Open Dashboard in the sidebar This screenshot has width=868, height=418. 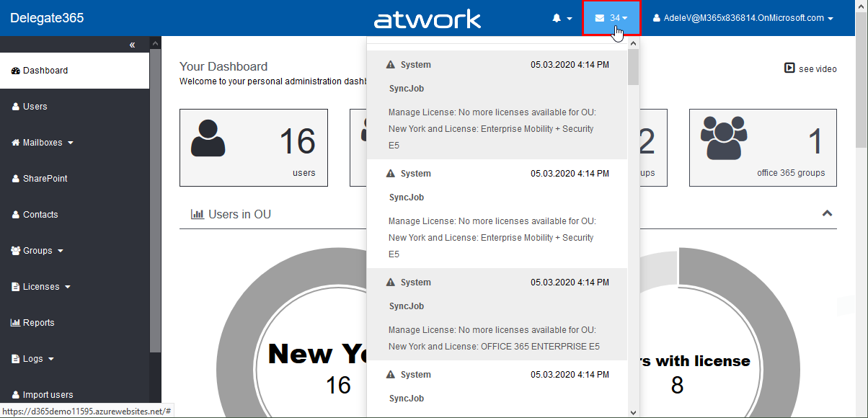pyautogui.click(x=75, y=71)
